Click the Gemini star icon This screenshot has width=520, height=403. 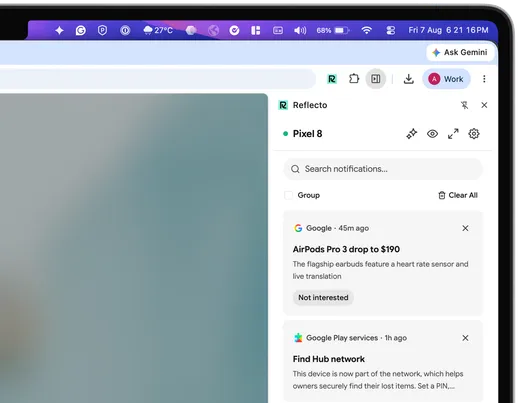(436, 52)
